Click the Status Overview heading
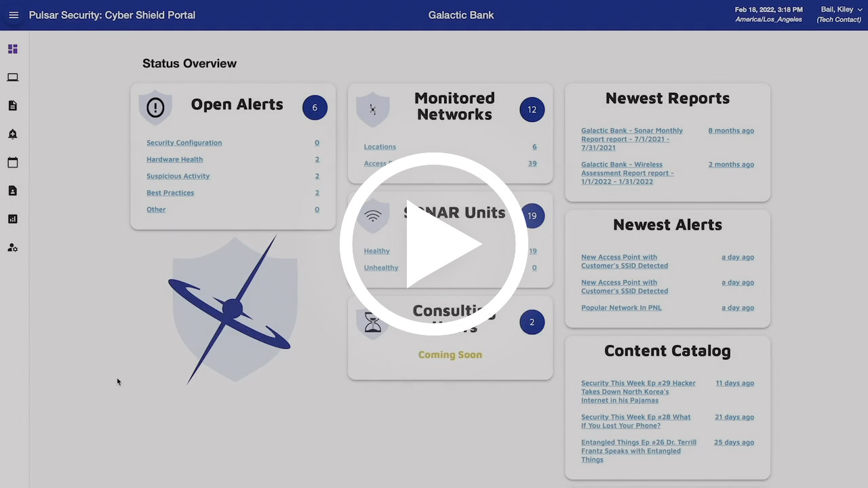 [189, 64]
